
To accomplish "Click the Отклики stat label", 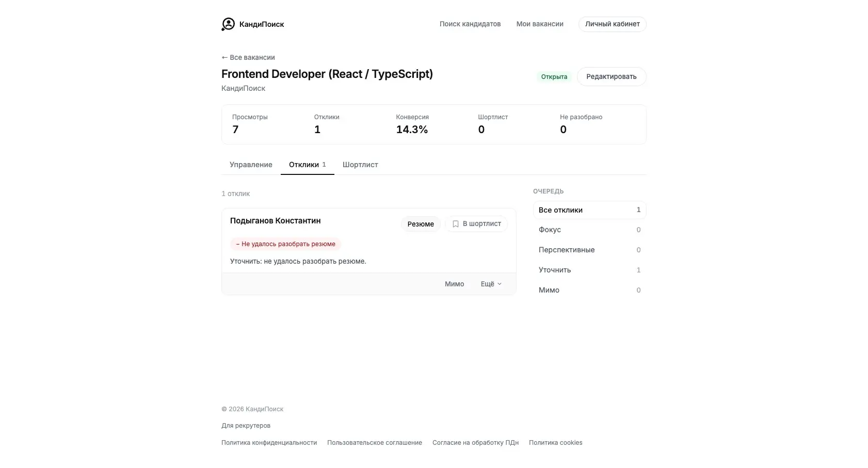I will pos(327,117).
